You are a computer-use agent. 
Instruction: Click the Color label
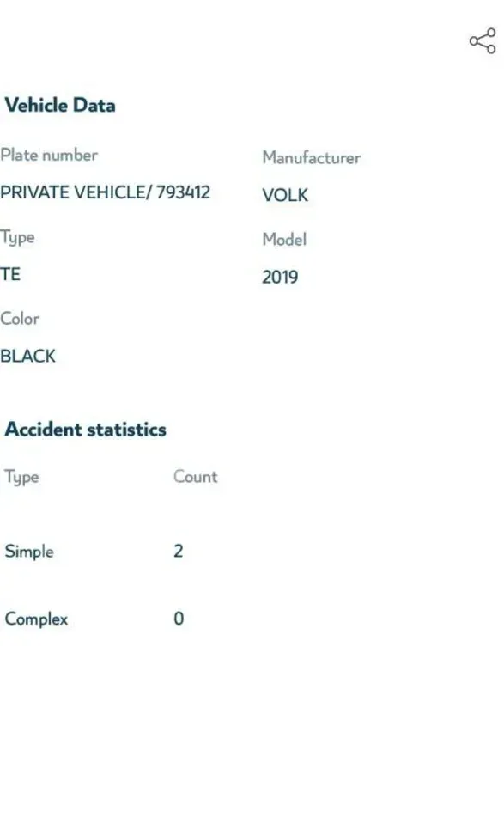20,319
